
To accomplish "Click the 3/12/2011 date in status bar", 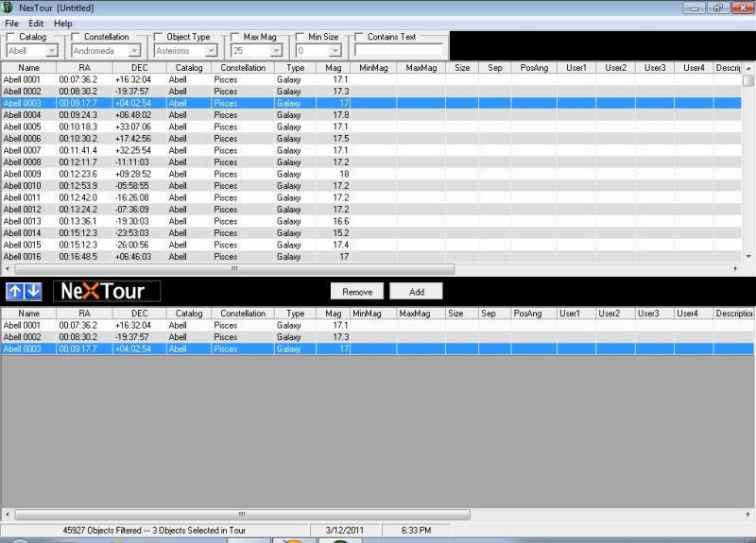I will coord(345,530).
